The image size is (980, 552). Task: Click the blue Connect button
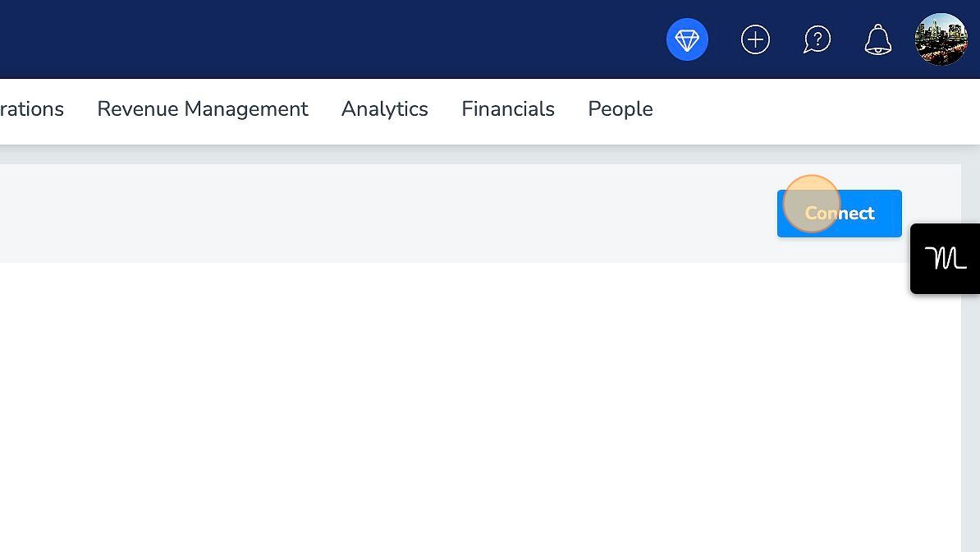(839, 214)
